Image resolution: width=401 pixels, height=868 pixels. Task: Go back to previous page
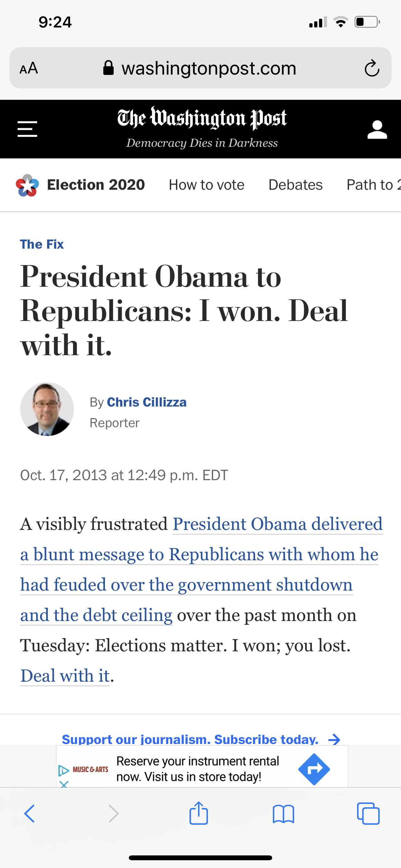point(30,813)
